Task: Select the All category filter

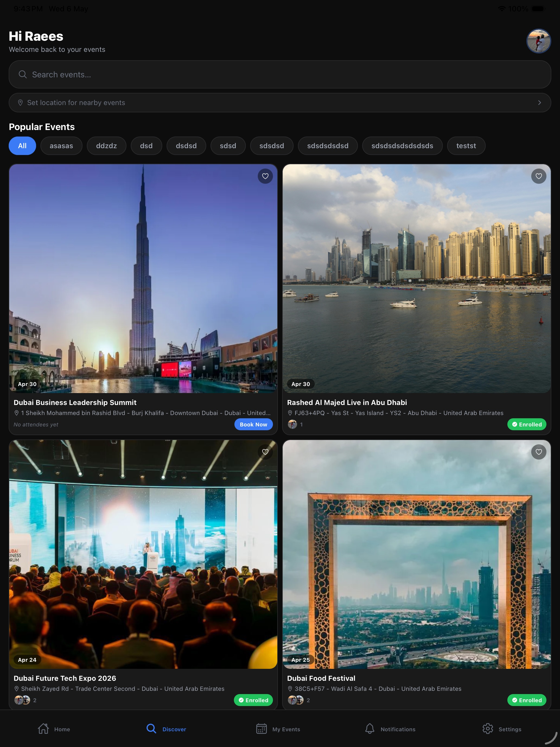Action: [22, 146]
